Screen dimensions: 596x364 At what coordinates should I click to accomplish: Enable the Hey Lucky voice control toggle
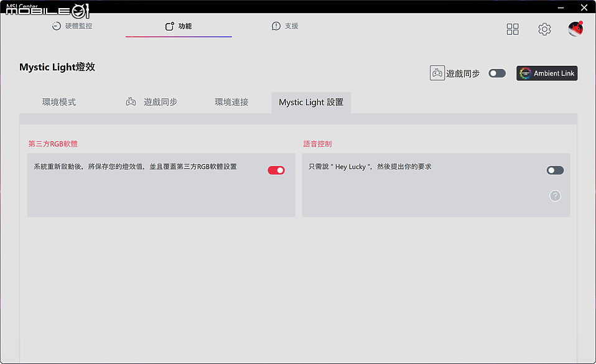[x=555, y=170]
